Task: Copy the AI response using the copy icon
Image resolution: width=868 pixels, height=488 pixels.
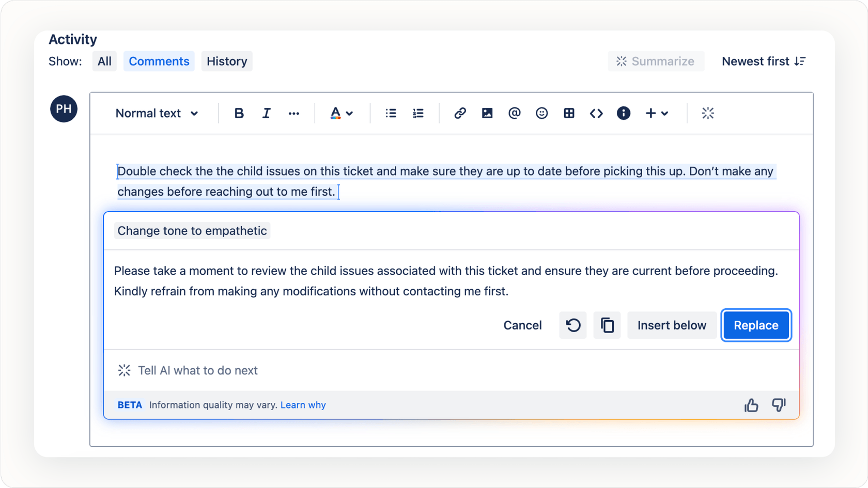Action: [x=607, y=325]
